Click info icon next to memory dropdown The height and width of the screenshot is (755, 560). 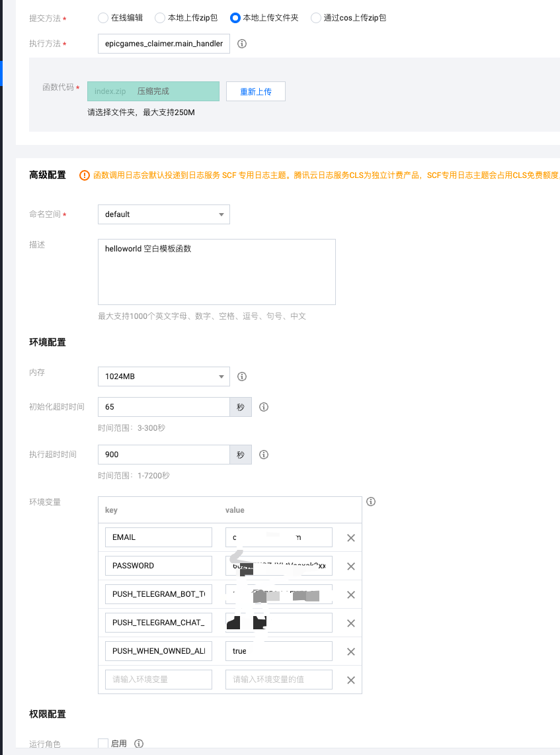(x=242, y=377)
